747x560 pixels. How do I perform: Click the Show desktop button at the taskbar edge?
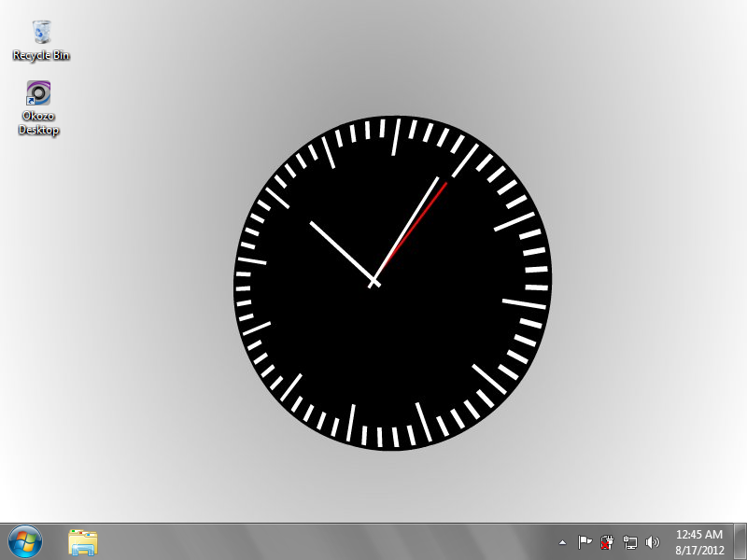point(740,542)
